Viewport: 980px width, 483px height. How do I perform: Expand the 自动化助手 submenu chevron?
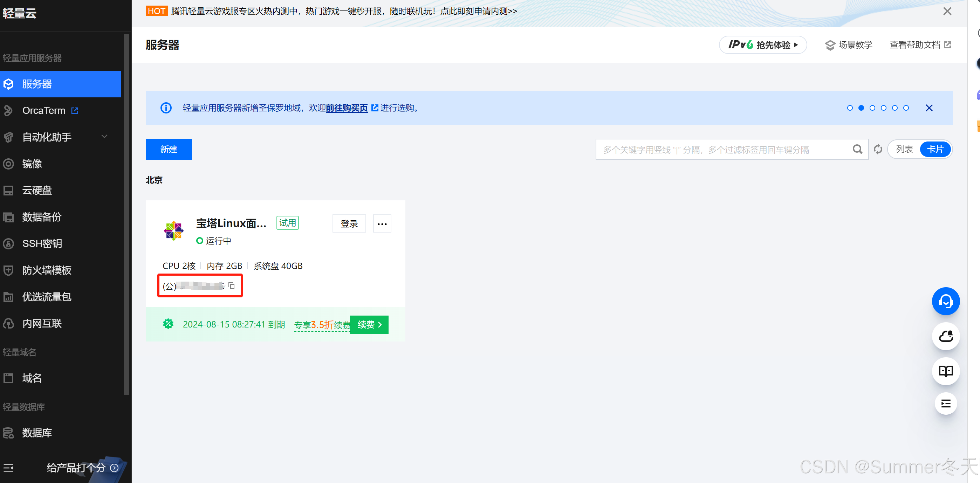pos(105,137)
